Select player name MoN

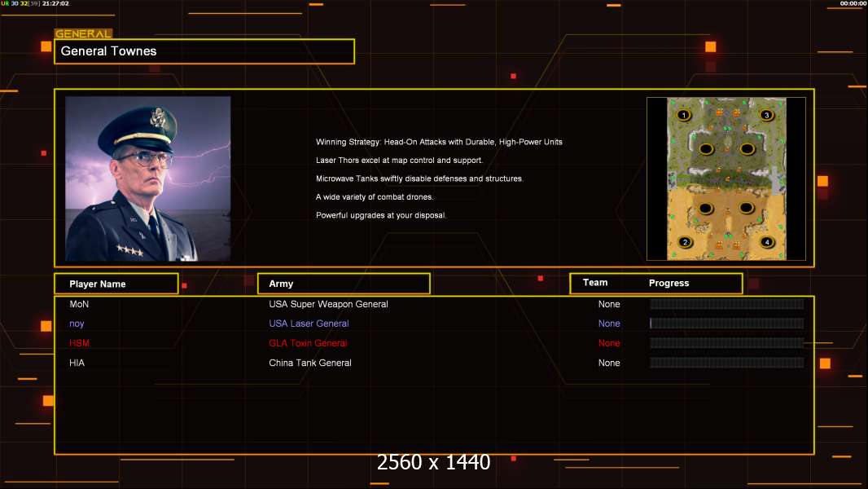pos(79,304)
